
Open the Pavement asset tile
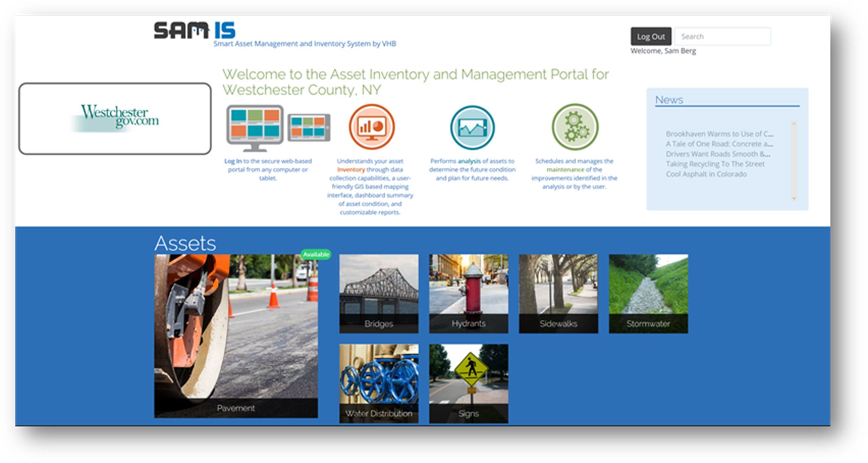[x=236, y=336]
